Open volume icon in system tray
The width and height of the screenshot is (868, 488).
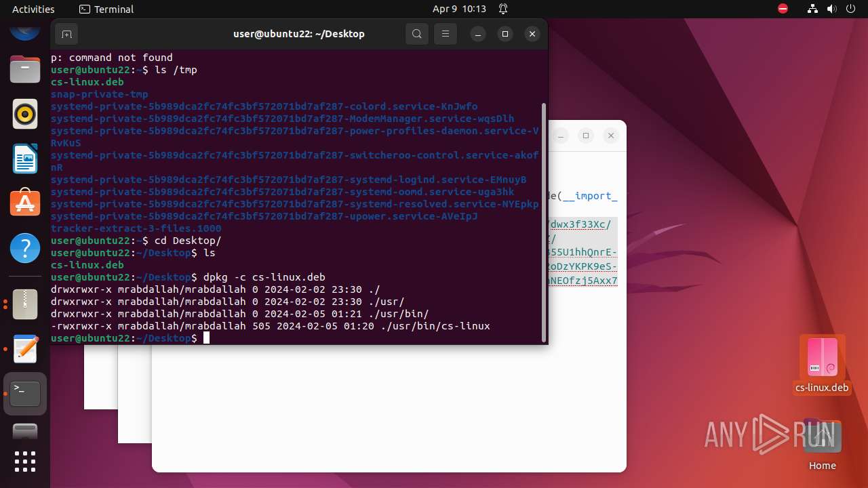(x=831, y=9)
